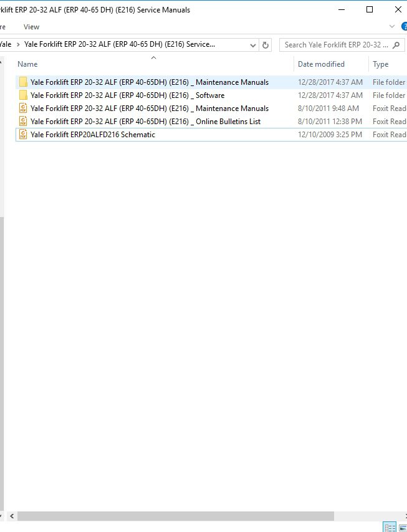Select the Maintenance Manuals PDF file name
Screen dimensions: 407x532
tap(150, 109)
